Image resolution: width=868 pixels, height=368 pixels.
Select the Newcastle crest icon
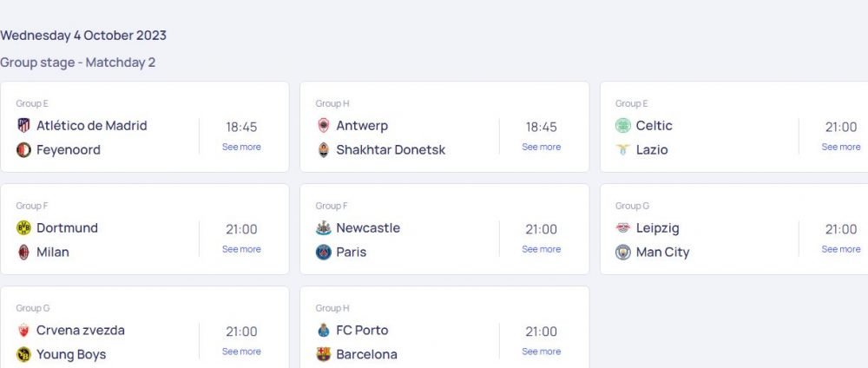[x=323, y=228]
